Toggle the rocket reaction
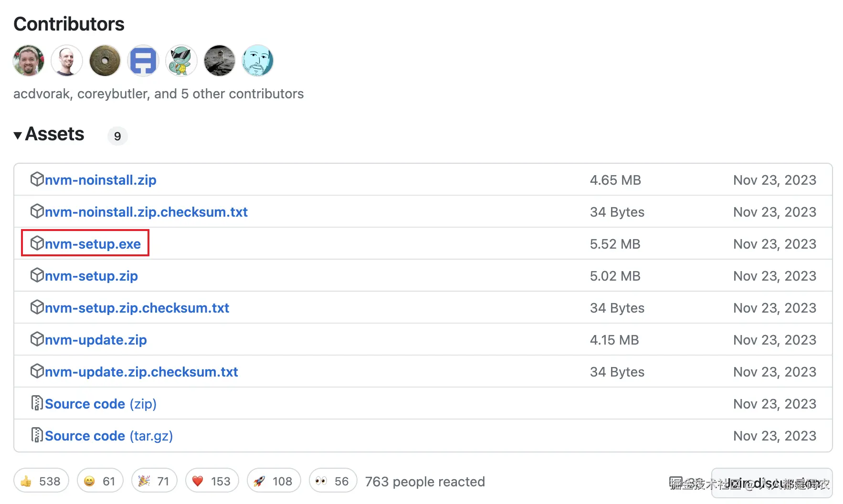This screenshot has height=504, width=843. (274, 481)
